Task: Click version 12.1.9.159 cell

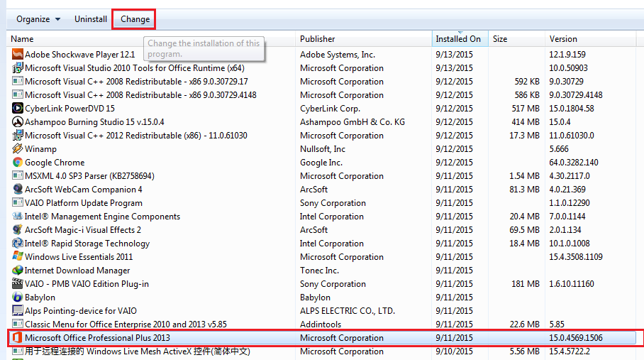Action: tap(567, 54)
